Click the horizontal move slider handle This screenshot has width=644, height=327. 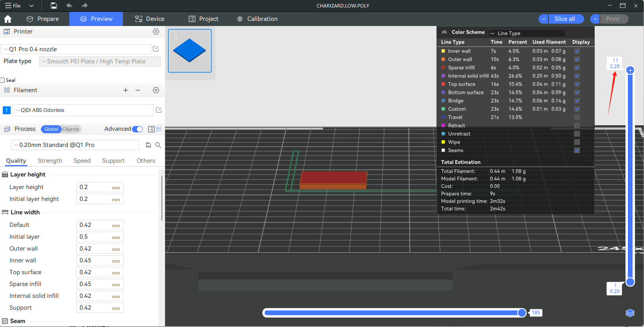pos(522,313)
